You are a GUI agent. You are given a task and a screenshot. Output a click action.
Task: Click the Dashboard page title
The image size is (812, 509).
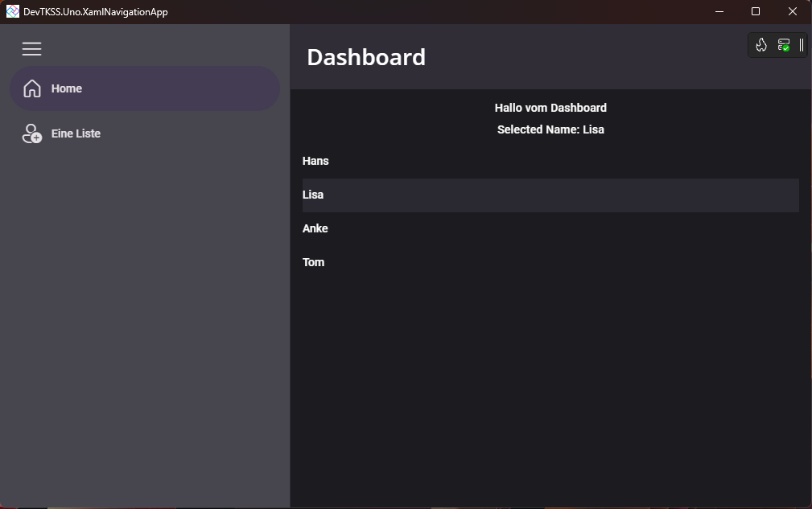[x=366, y=57]
